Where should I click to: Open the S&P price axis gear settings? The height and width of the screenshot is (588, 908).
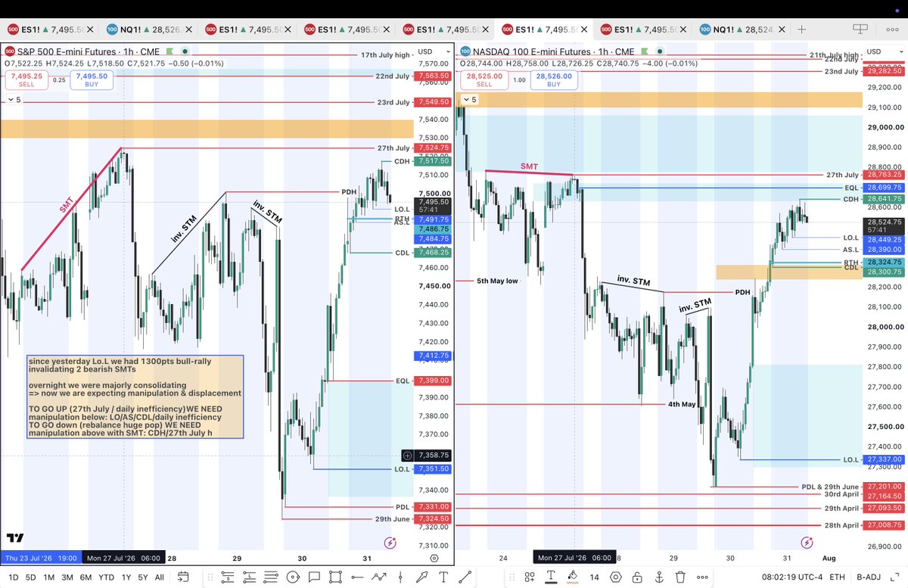[434, 558]
